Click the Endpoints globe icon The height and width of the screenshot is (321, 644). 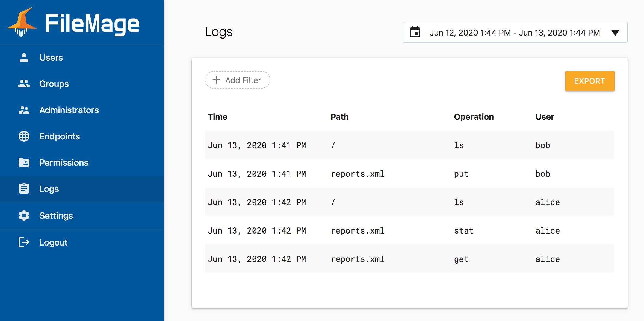pyautogui.click(x=24, y=136)
